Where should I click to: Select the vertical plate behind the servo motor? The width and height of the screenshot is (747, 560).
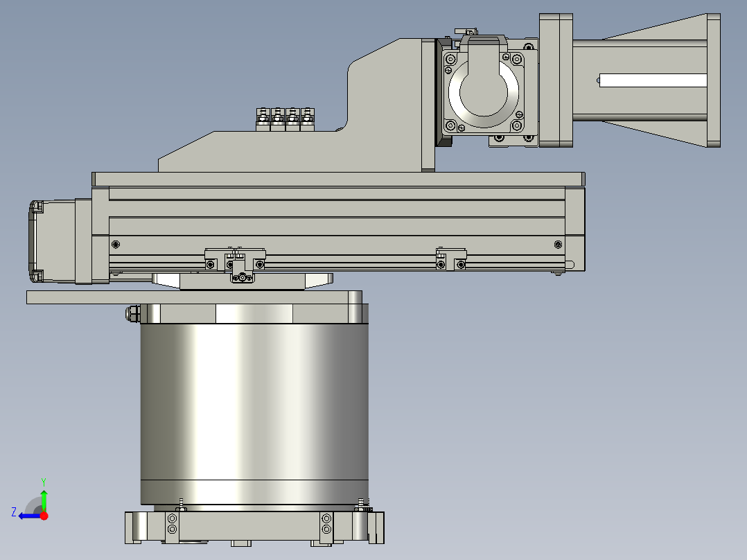428,105
